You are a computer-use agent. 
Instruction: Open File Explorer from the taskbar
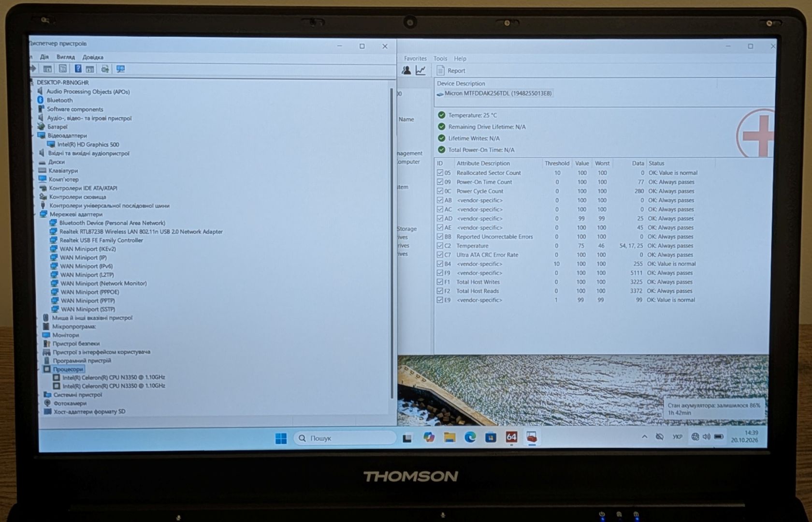click(x=449, y=437)
